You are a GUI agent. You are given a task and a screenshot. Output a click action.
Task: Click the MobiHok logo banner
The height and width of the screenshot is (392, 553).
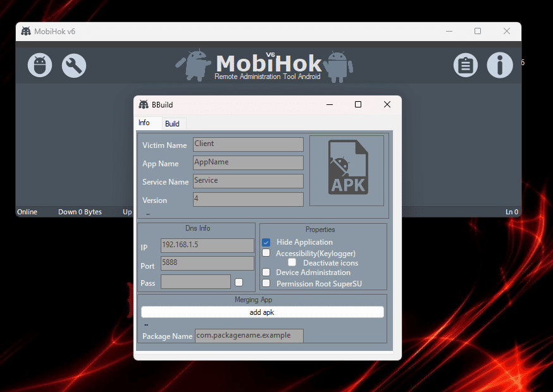[264, 66]
